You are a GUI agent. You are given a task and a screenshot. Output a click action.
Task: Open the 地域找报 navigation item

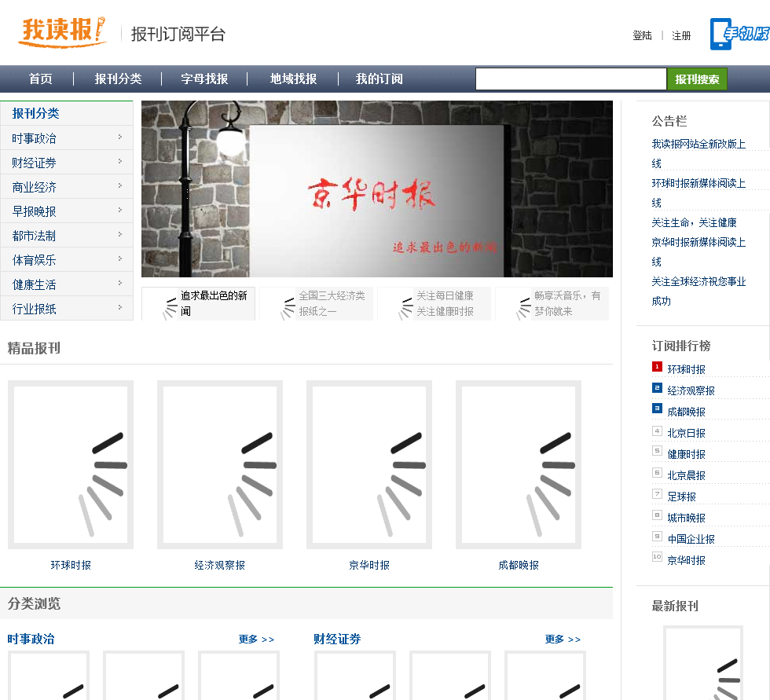(293, 79)
